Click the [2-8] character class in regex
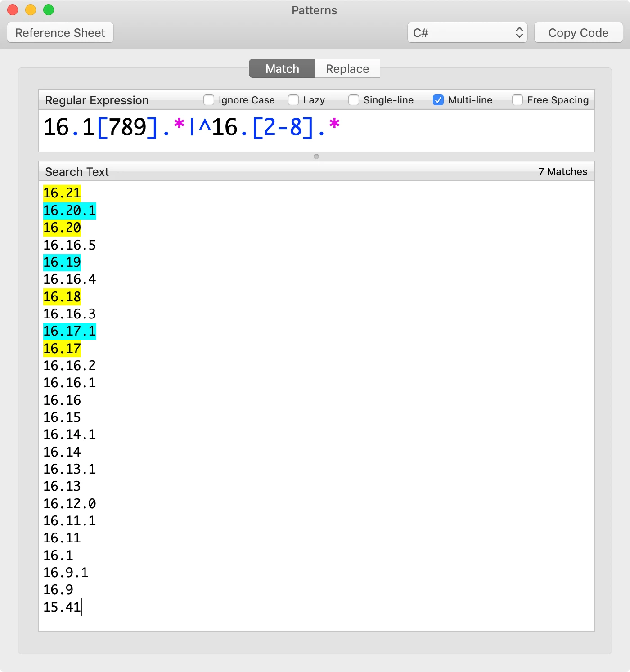The width and height of the screenshot is (630, 672). [283, 127]
